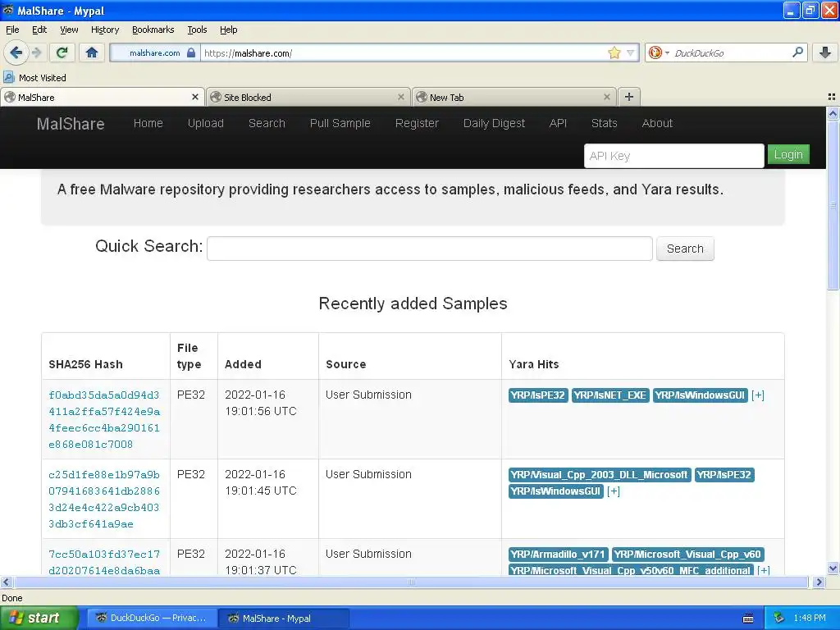The height and width of the screenshot is (630, 840).
Task: Bookmark this page with the star icon
Action: click(614, 52)
